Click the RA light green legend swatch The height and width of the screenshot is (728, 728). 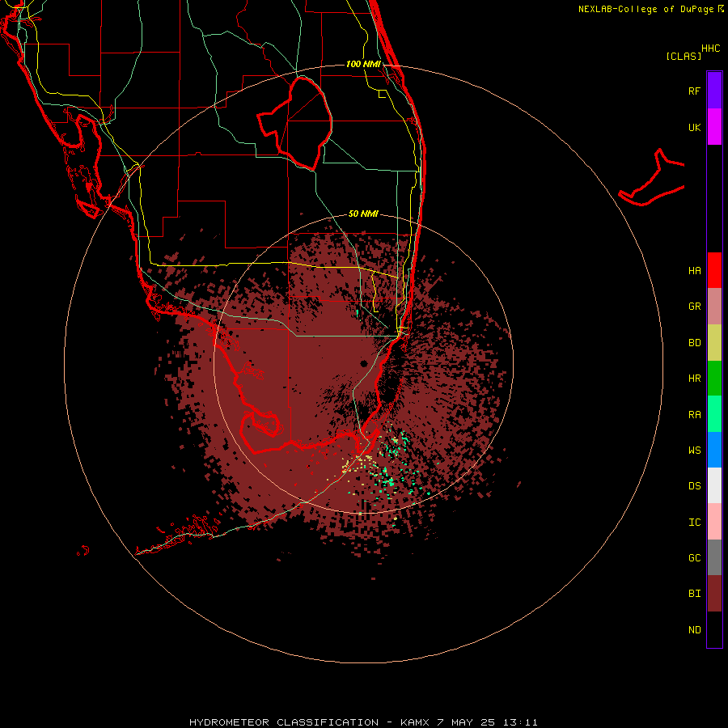714,414
